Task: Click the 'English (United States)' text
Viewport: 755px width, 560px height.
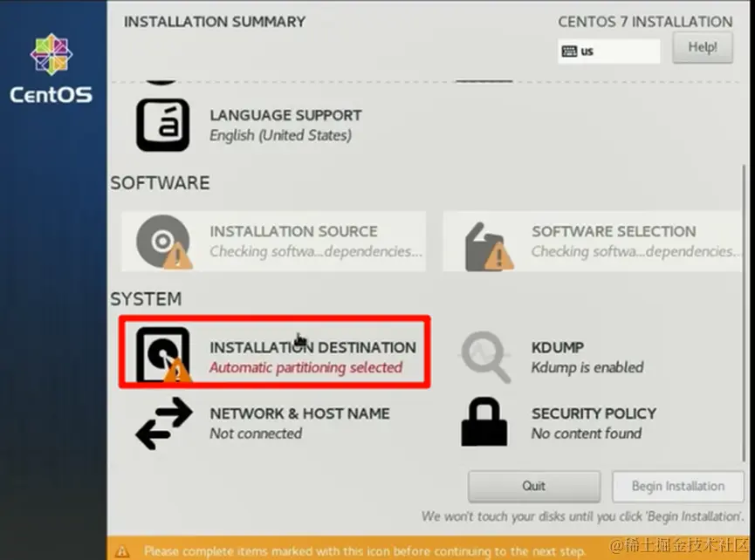Action: [x=280, y=135]
